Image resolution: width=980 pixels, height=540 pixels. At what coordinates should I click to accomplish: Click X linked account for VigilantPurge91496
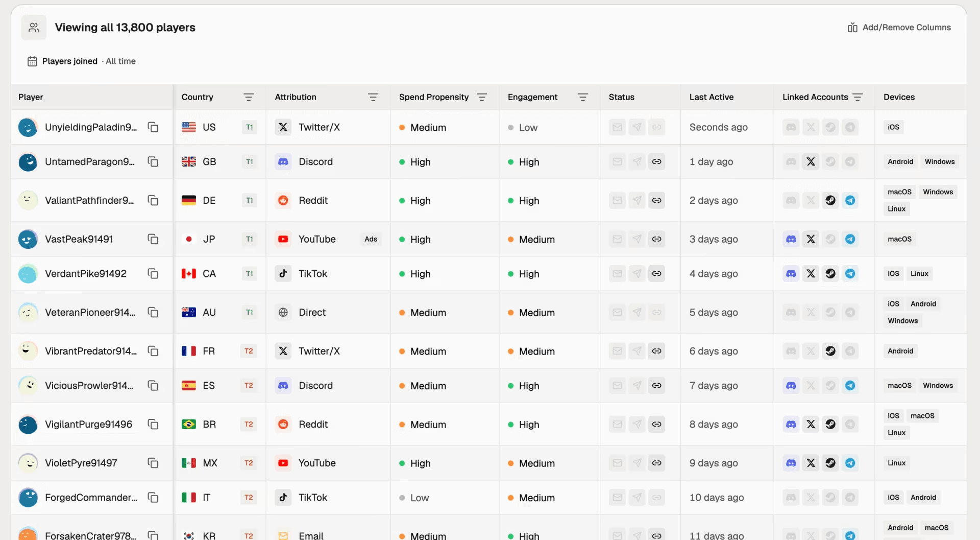(811, 424)
